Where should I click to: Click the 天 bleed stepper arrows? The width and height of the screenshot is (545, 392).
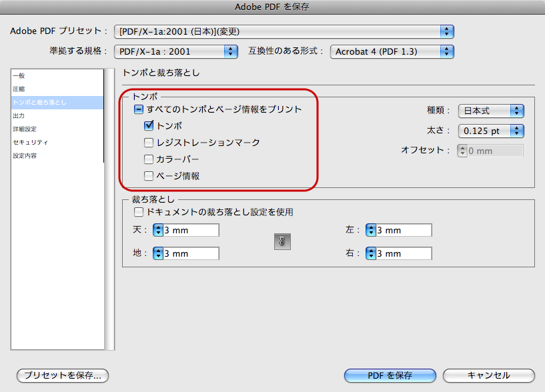pos(158,230)
